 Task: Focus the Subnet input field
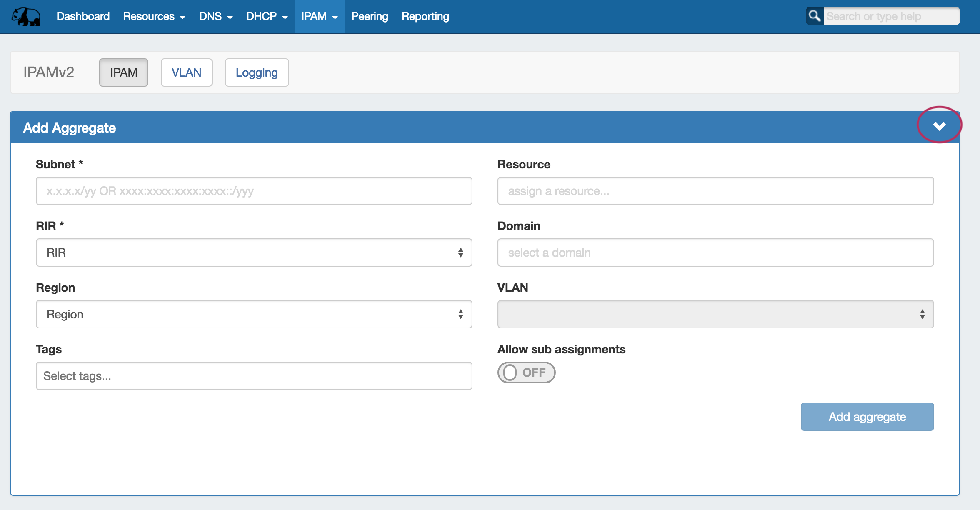pyautogui.click(x=254, y=191)
